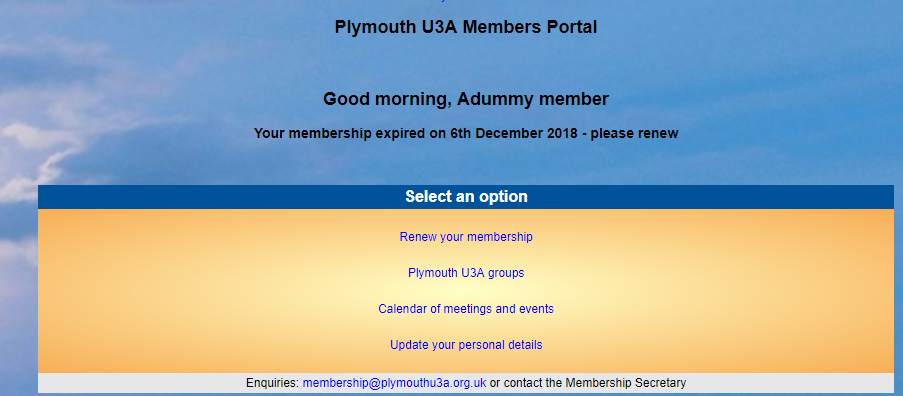This screenshot has height=396, width=903.
Task: Open the Renew your membership link
Action: click(466, 237)
